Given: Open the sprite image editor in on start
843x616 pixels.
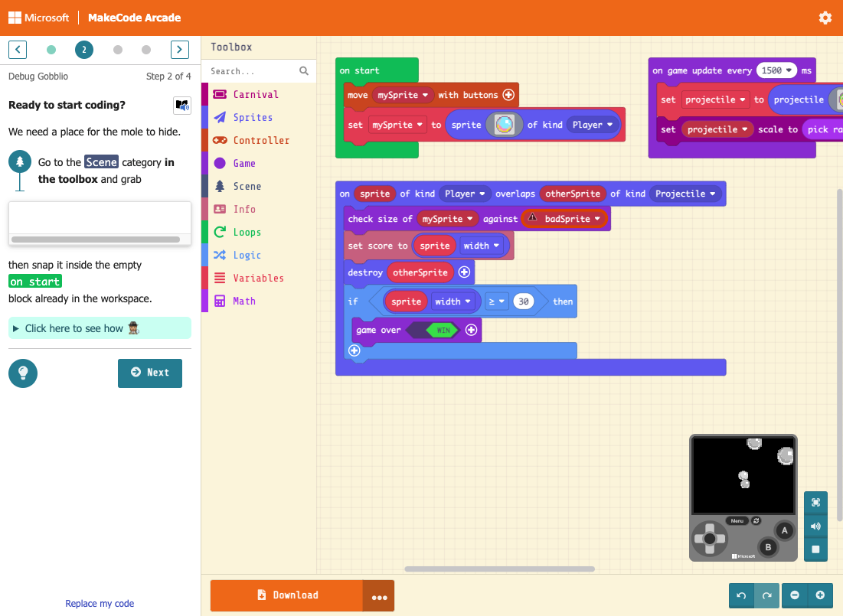Looking at the screenshot, I should [x=505, y=125].
